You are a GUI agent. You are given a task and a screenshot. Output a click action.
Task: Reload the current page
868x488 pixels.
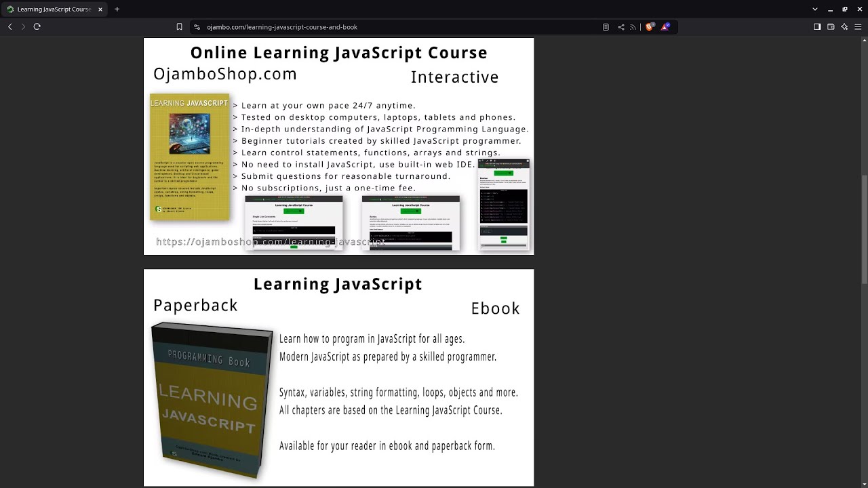click(x=37, y=26)
